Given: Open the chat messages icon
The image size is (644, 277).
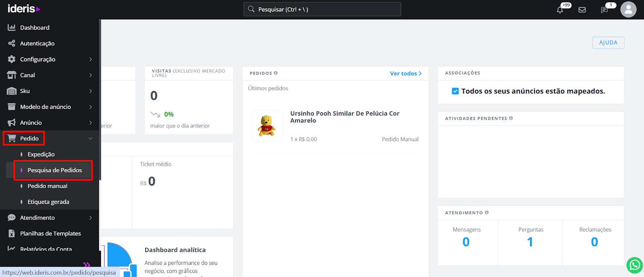Looking at the screenshot, I should [604, 10].
